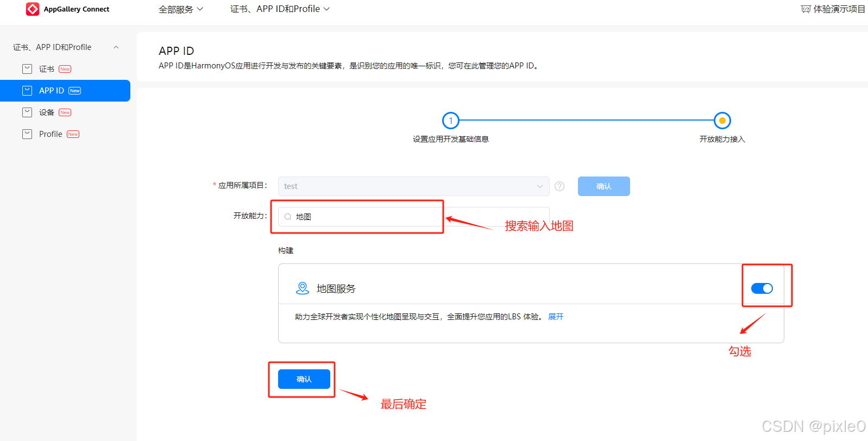Viewport: 868px width, 441px height.
Task: Open the 应用所属项目 dropdown showing test
Action: click(x=414, y=186)
